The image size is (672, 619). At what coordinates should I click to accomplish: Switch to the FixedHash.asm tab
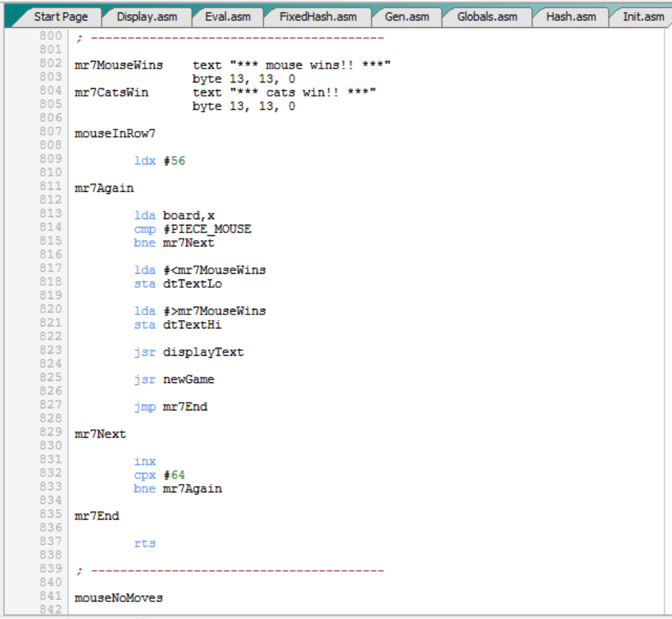tap(317, 16)
